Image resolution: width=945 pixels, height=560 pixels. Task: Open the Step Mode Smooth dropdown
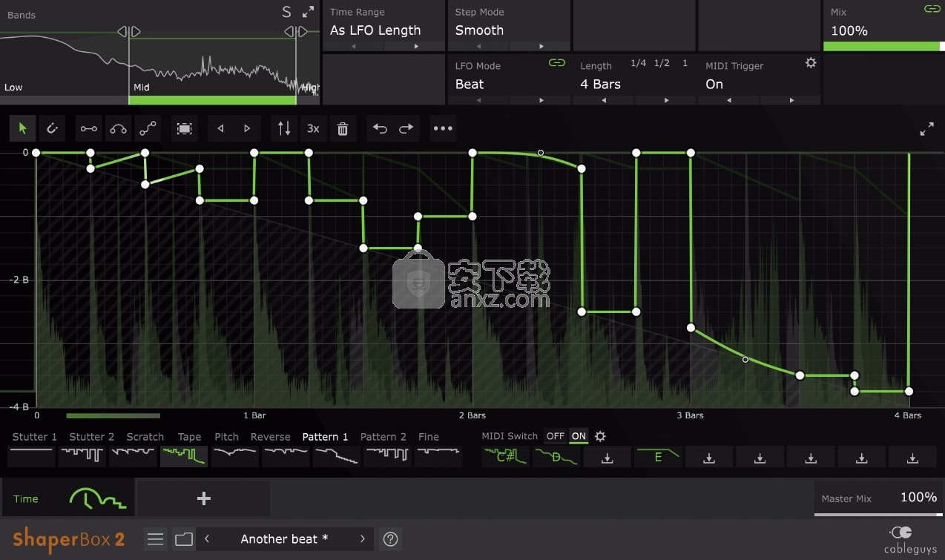pyautogui.click(x=479, y=30)
